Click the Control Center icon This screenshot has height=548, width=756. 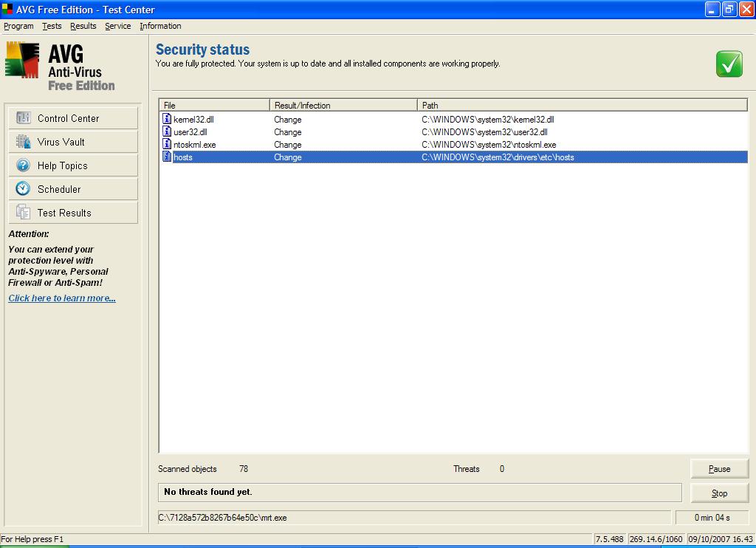(23, 117)
